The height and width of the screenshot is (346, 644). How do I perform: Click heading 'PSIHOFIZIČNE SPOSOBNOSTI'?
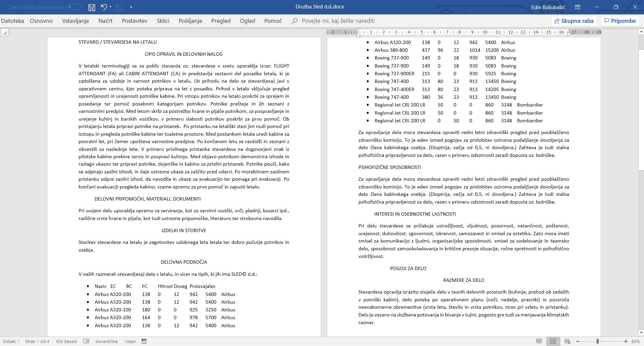(390, 167)
